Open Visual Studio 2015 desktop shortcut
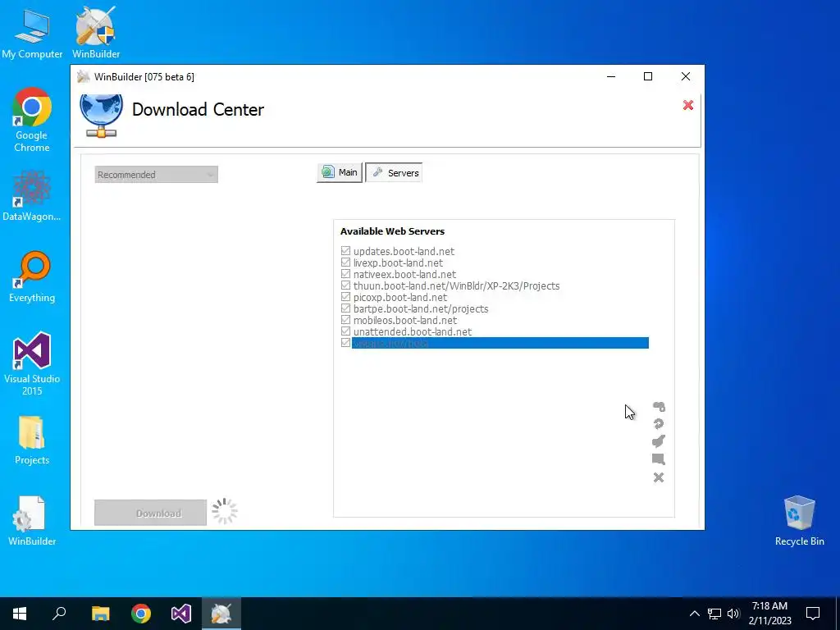 [32, 363]
